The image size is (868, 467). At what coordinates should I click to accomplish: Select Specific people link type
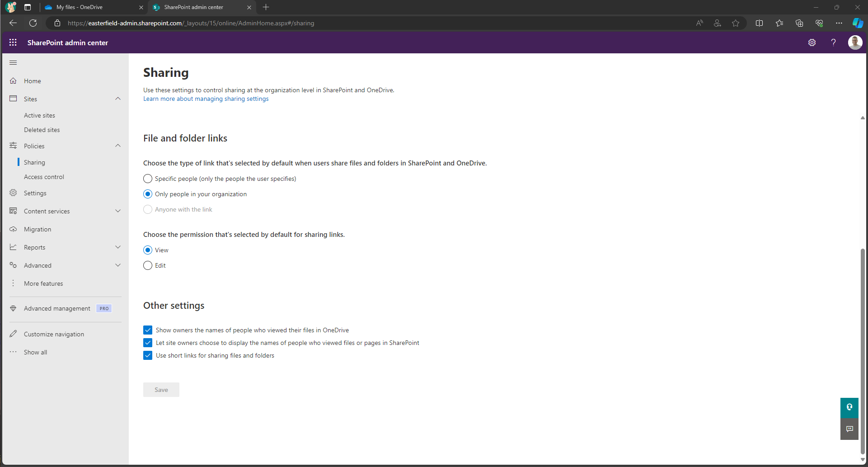tap(148, 179)
